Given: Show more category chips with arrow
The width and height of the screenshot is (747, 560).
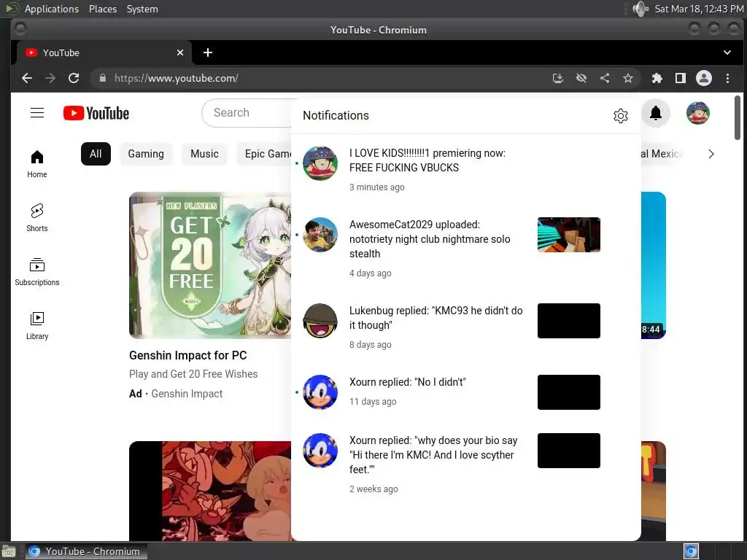Looking at the screenshot, I should coord(711,154).
